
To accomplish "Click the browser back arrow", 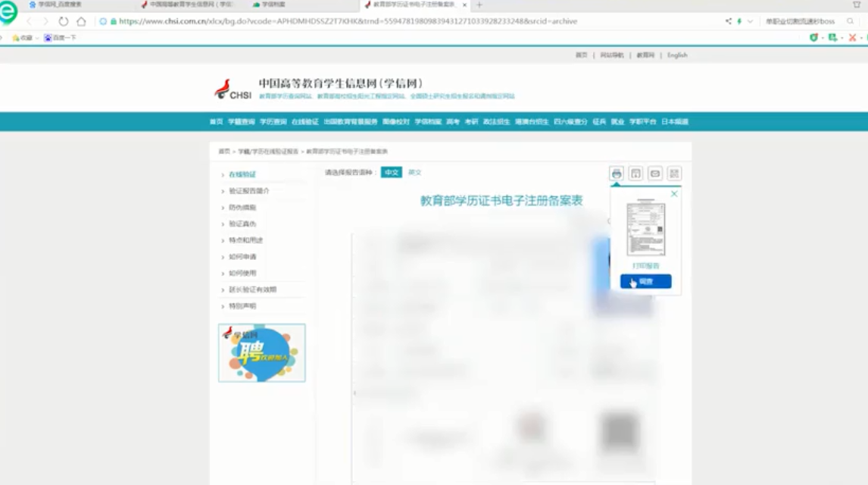I will point(29,21).
